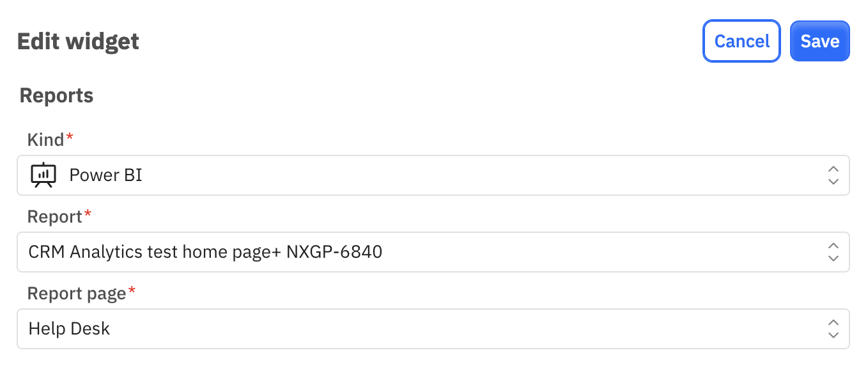868x371 pixels.
Task: Expand the Report dropdown with CRM Analytics
Action: click(x=433, y=252)
